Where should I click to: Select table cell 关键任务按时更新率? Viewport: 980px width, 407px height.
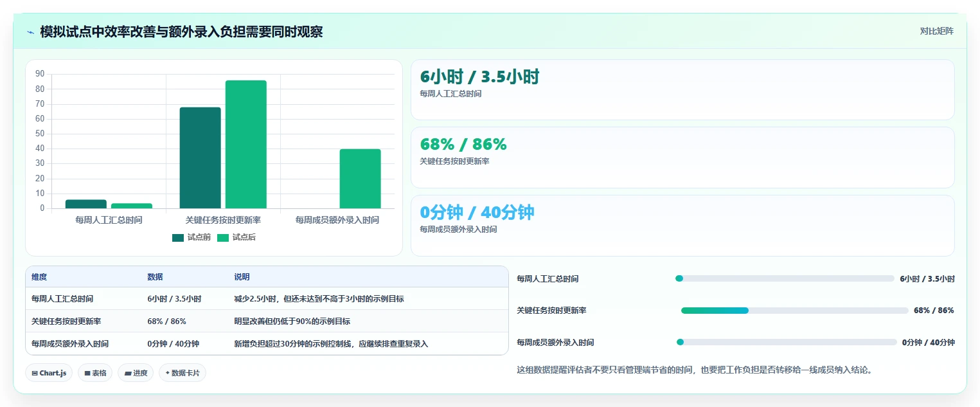[66, 321]
